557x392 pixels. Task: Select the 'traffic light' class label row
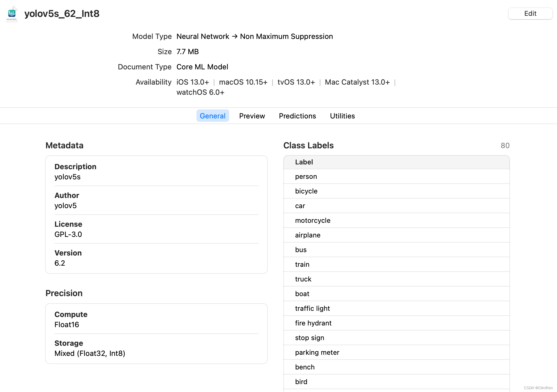[x=396, y=309]
